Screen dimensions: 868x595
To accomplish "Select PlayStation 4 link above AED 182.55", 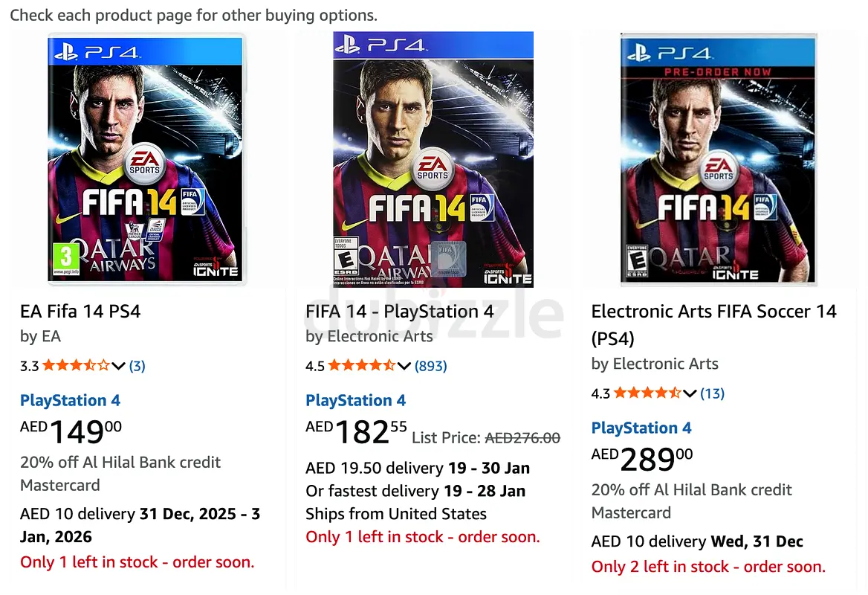I will coord(355,400).
